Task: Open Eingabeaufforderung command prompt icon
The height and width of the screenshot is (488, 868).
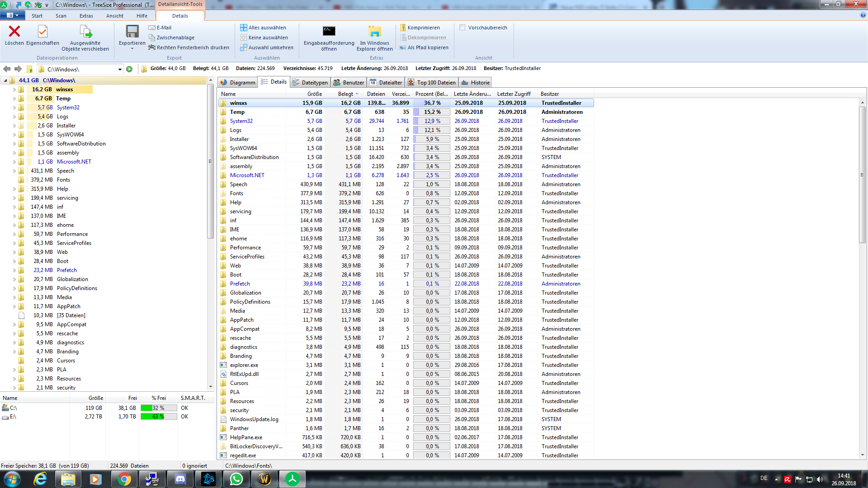Action: (x=329, y=32)
